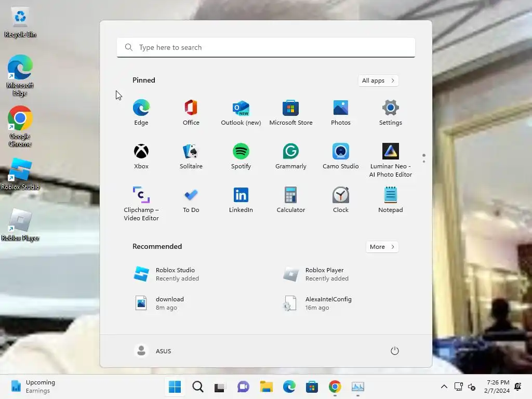Open Microsoft Store in pinned apps
The image size is (532, 399).
click(x=291, y=112)
